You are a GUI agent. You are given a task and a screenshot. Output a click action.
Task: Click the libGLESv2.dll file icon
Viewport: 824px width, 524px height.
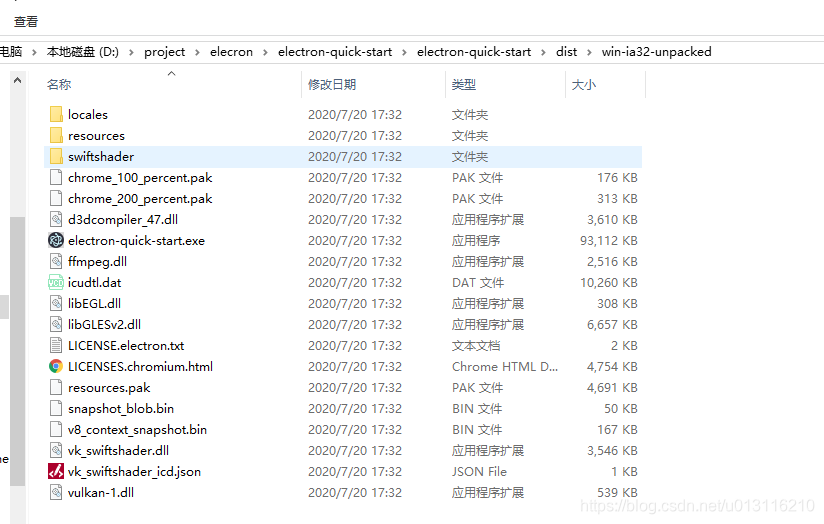click(x=56, y=324)
